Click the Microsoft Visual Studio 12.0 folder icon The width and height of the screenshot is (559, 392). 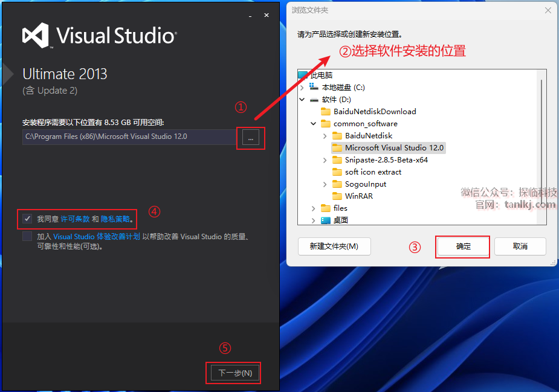337,147
